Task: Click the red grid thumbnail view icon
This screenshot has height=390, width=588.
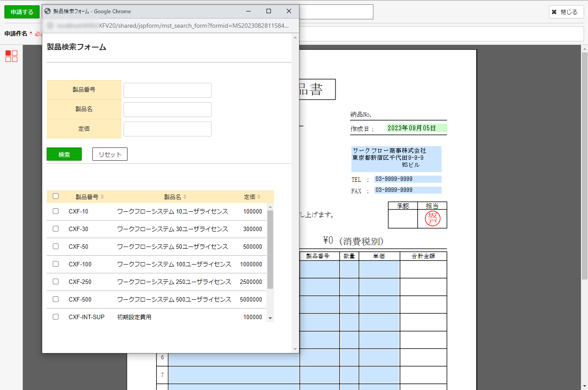Action: 11,56
